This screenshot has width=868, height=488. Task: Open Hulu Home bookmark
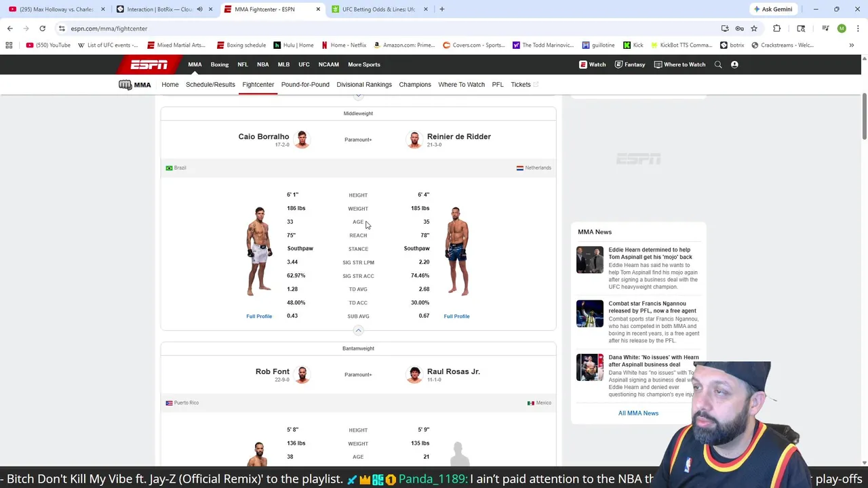click(x=294, y=45)
